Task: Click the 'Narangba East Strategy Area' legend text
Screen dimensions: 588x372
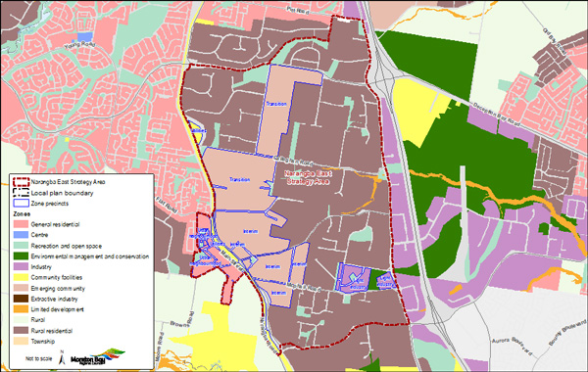Action: (x=68, y=182)
